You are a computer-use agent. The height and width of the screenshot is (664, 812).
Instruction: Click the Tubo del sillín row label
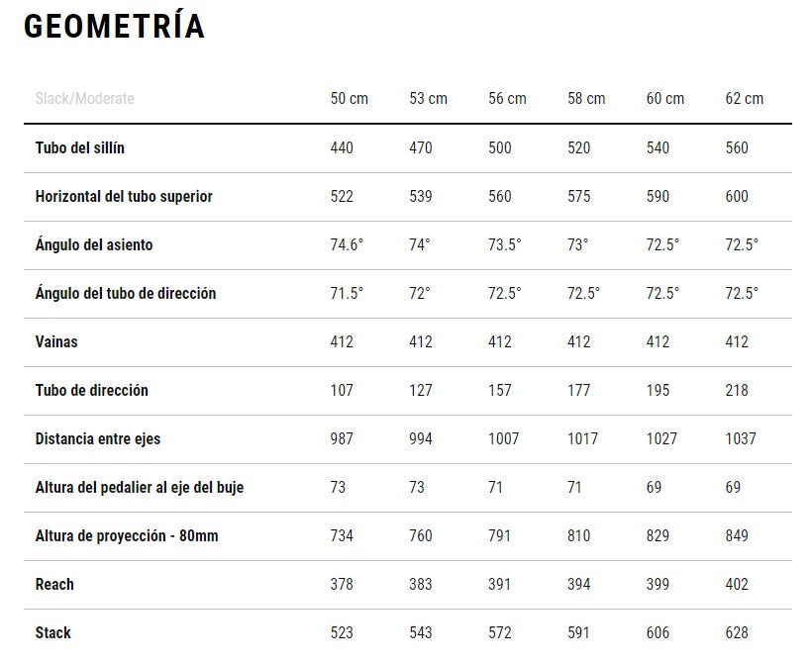(80, 148)
